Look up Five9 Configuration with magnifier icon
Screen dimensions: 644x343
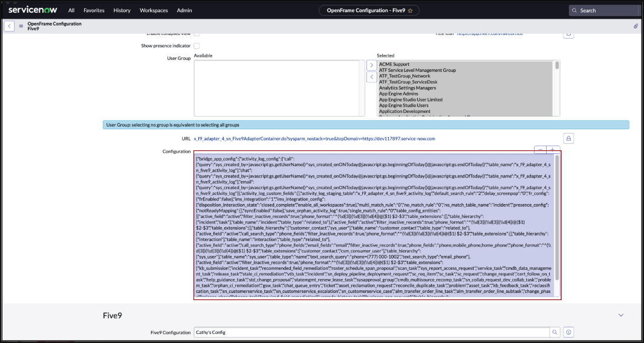tap(555, 332)
